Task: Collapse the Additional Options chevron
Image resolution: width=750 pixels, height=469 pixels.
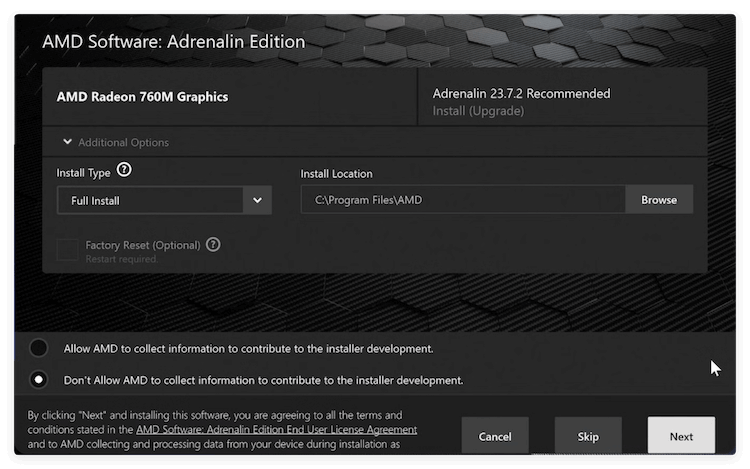Action: (x=67, y=142)
